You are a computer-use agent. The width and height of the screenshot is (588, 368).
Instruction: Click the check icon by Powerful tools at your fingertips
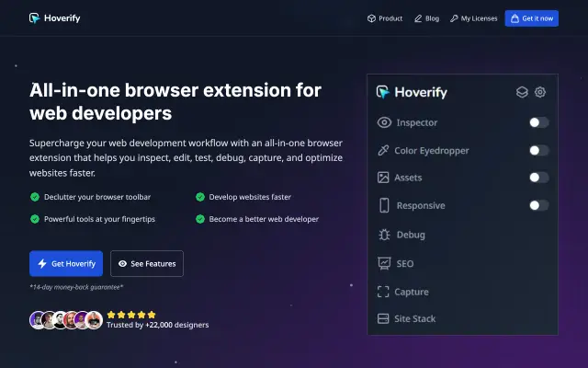coord(35,219)
